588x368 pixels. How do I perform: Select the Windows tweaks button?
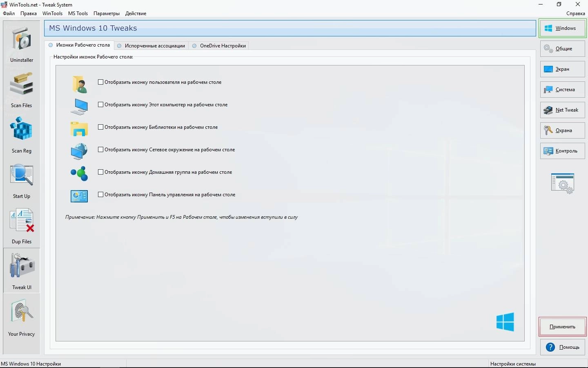[x=562, y=28]
